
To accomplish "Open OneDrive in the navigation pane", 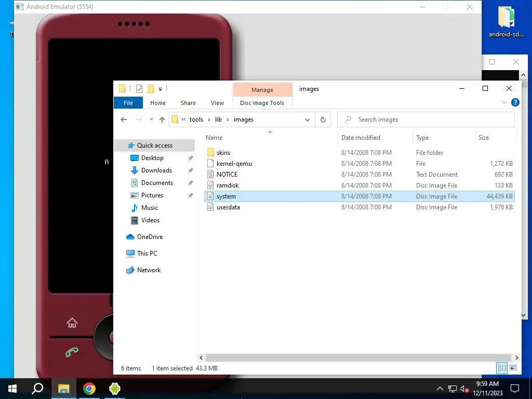I will pos(150,237).
